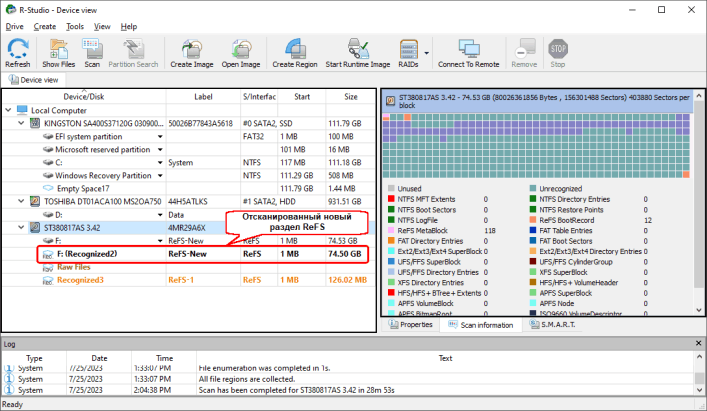This screenshot has height=411, width=707.
Task: Click the Recognized3 partition icon
Action: (x=48, y=280)
